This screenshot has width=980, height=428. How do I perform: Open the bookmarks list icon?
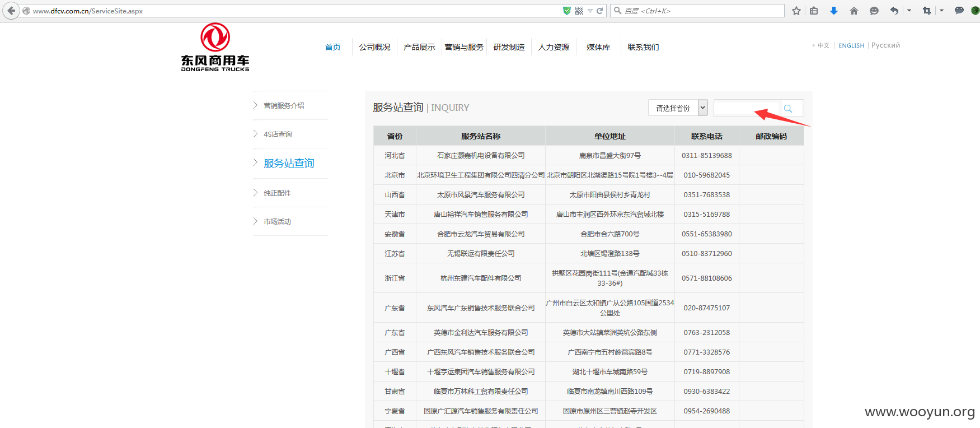click(x=814, y=11)
